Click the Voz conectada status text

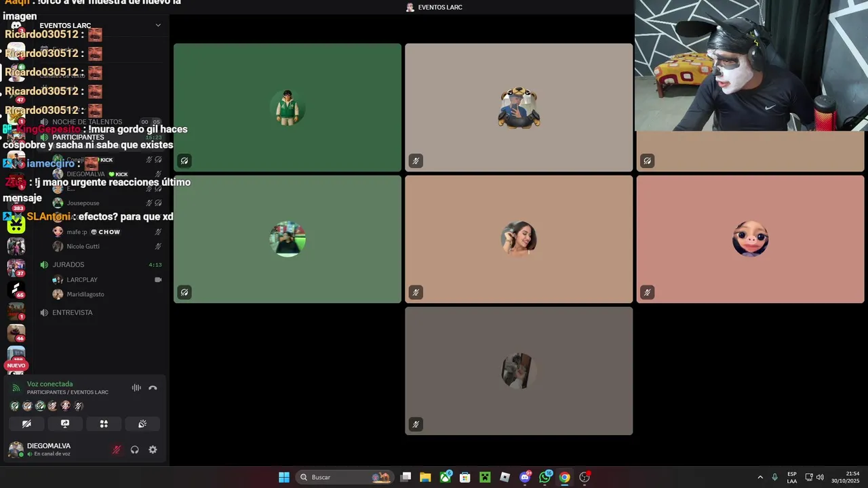point(50,384)
